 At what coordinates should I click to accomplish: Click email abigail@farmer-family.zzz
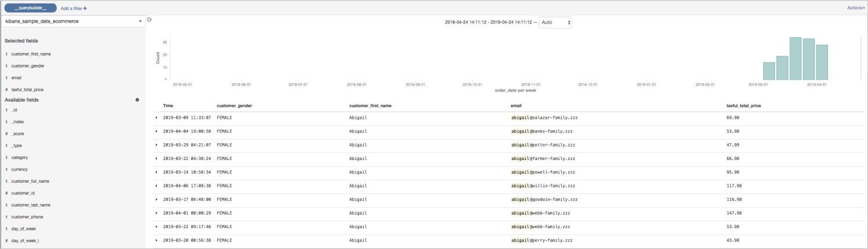click(x=543, y=158)
